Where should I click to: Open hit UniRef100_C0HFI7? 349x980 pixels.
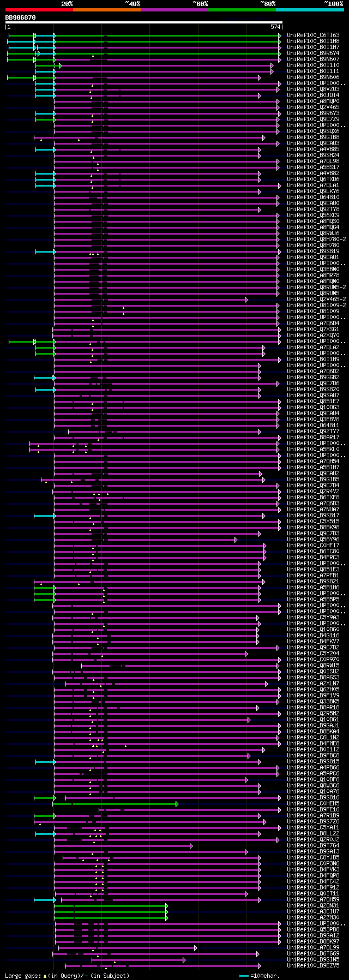[x=313, y=546]
